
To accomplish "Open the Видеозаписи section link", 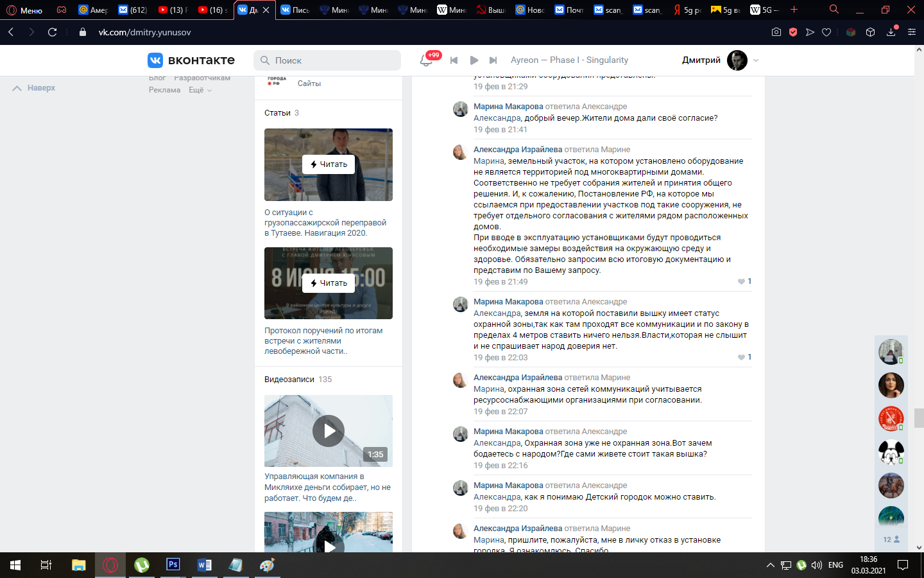I will pos(289,380).
